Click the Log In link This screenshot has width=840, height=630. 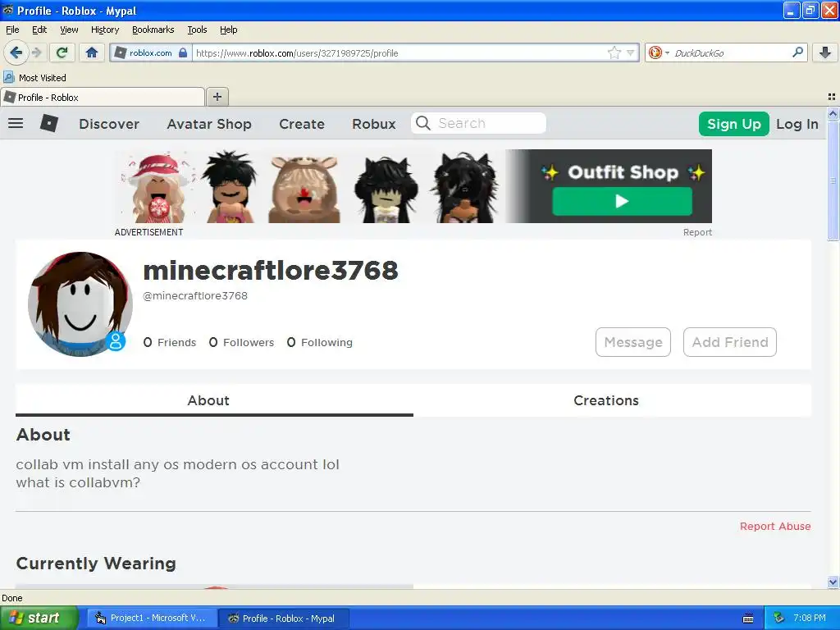tap(797, 124)
